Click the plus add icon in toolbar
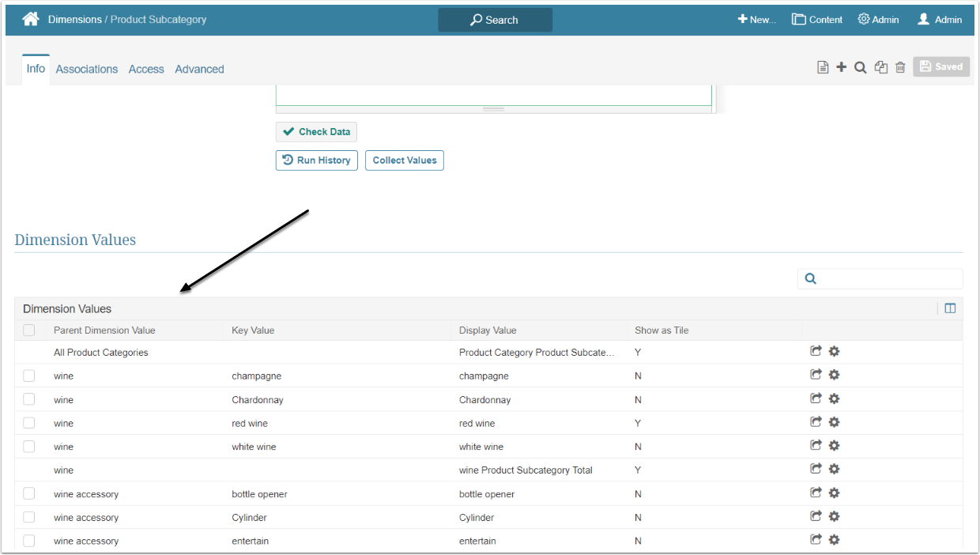The width and height of the screenshot is (980, 555). click(x=841, y=67)
